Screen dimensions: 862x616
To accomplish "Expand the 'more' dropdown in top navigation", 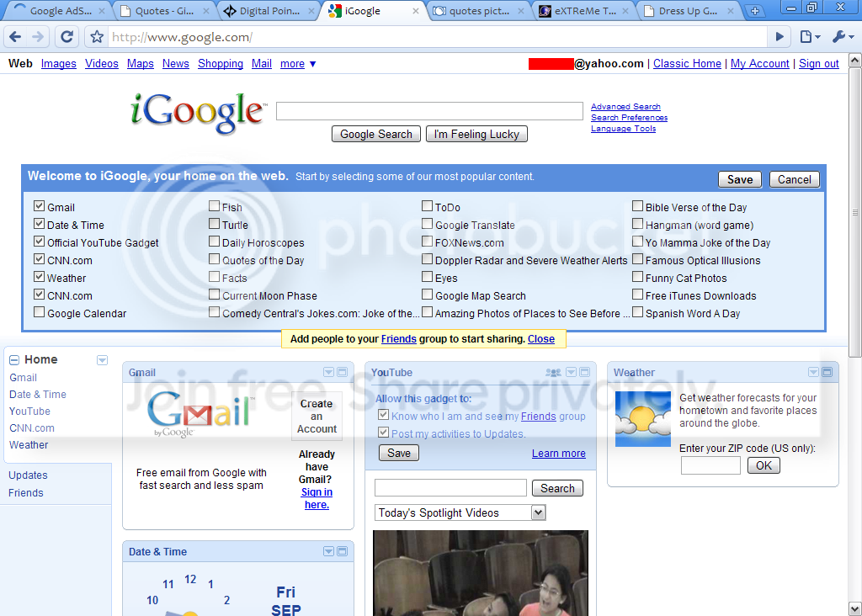I will click(x=298, y=64).
